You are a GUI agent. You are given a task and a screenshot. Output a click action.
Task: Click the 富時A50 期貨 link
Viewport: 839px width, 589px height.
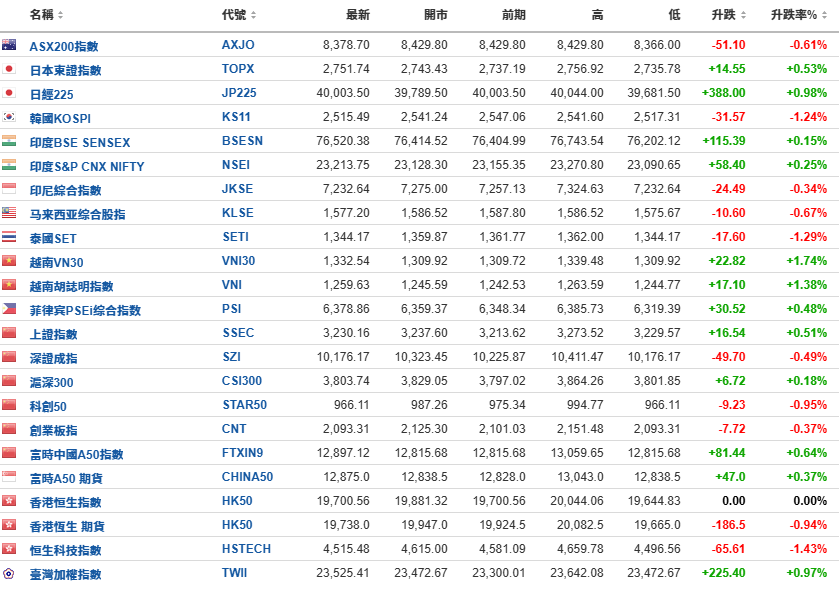tap(67, 478)
